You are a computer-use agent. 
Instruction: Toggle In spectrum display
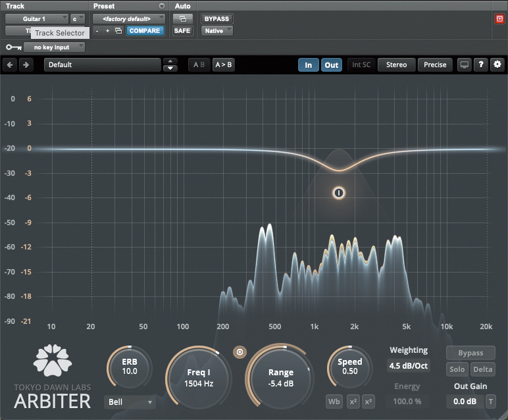point(309,65)
